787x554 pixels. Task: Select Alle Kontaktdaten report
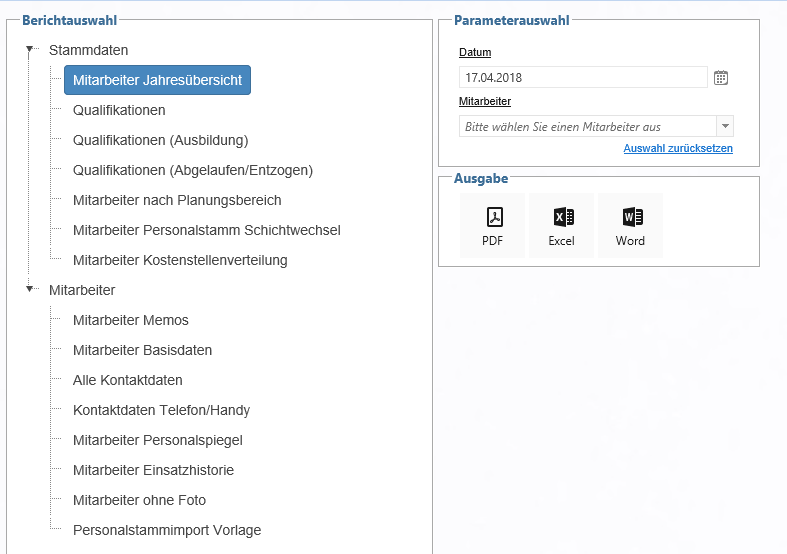pos(127,380)
